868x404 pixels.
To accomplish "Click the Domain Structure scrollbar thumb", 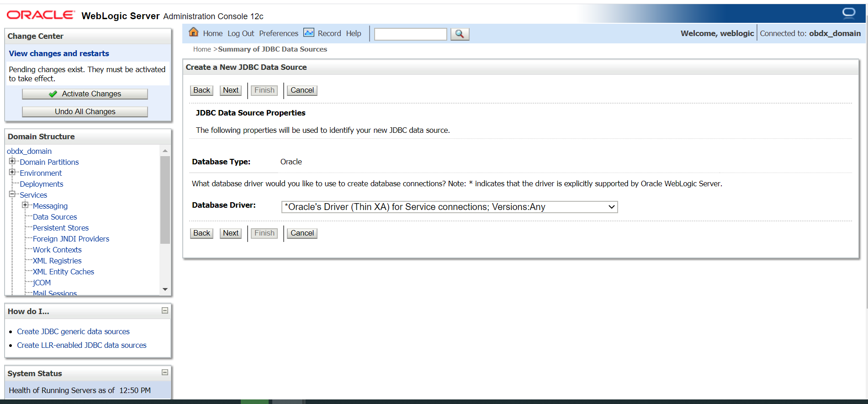I will (x=165, y=199).
